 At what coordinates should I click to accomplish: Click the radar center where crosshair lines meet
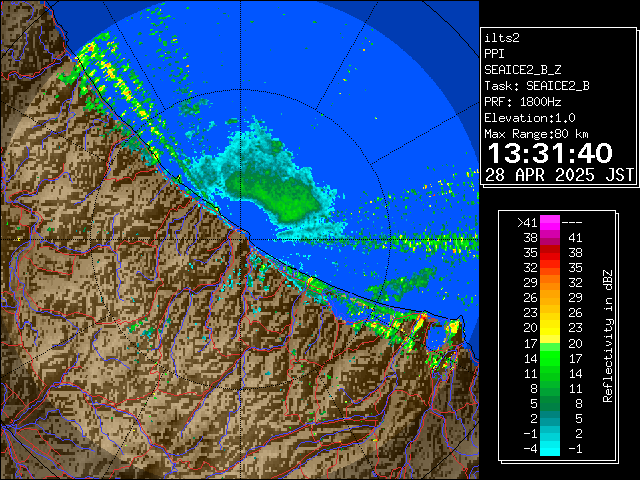click(240, 239)
